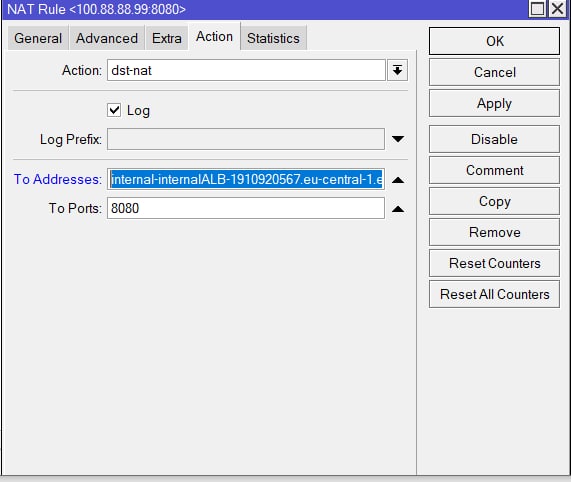Select the Action tab
This screenshot has height=482, width=571.
tap(214, 36)
